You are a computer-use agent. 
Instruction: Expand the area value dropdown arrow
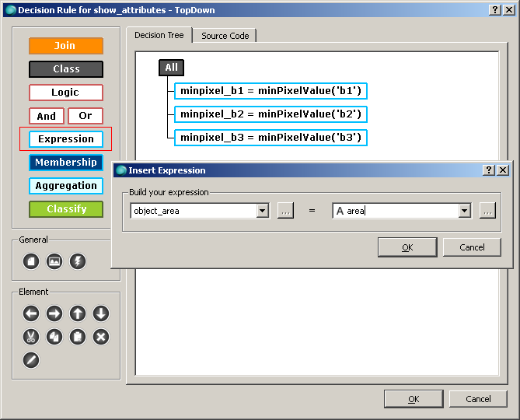pyautogui.click(x=465, y=211)
